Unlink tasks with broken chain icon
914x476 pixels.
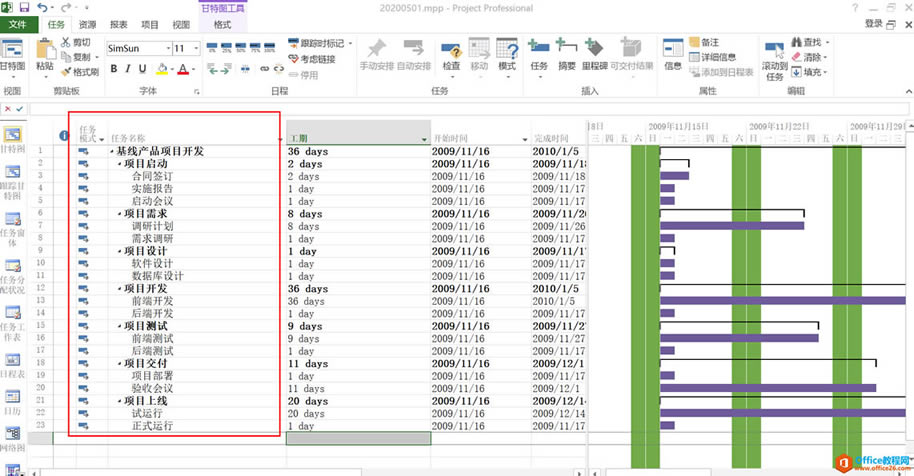(x=279, y=69)
